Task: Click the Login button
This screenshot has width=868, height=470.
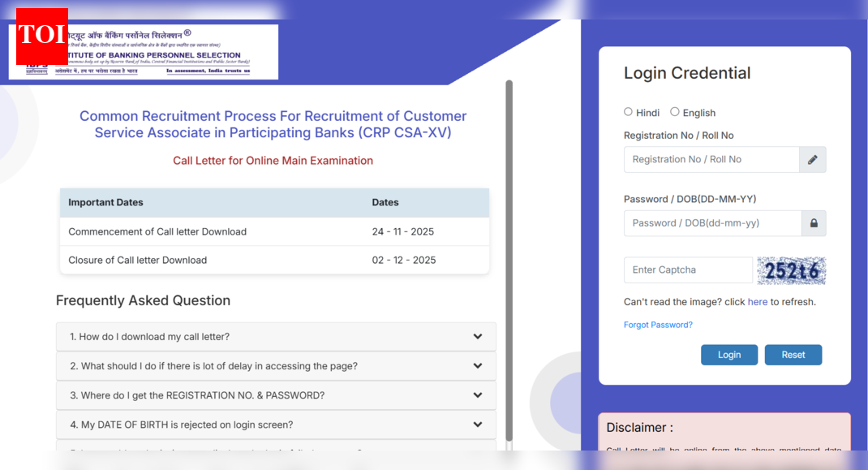Action: coord(729,355)
